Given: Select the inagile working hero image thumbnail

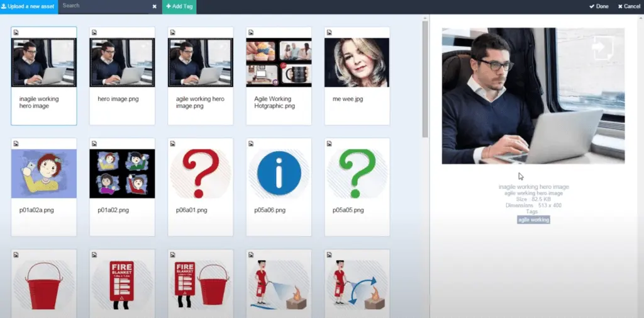Looking at the screenshot, I should pyautogui.click(x=43, y=62).
